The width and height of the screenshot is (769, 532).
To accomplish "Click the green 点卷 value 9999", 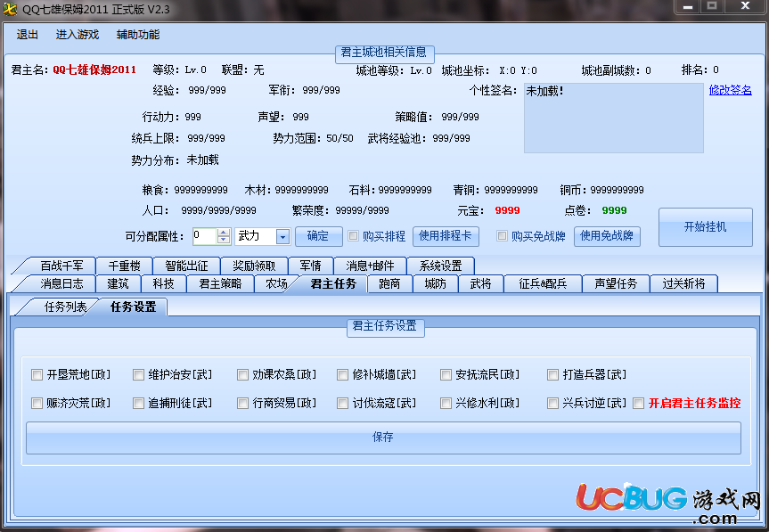I will [614, 210].
